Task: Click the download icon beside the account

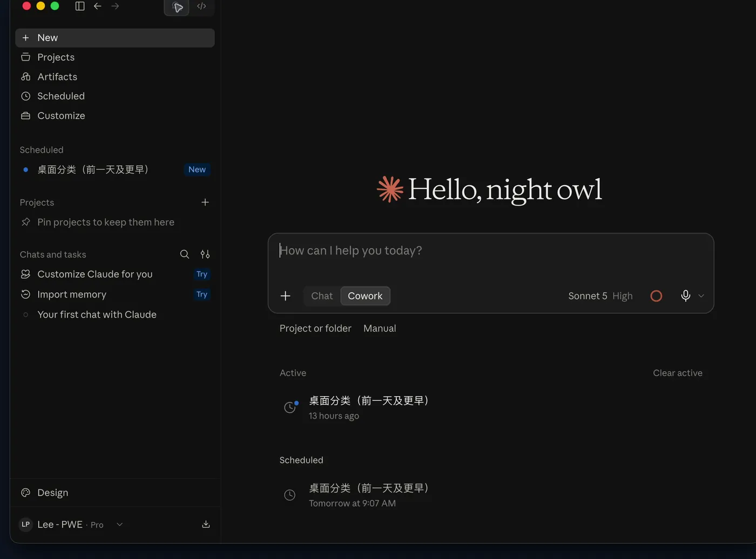Action: [x=206, y=524]
